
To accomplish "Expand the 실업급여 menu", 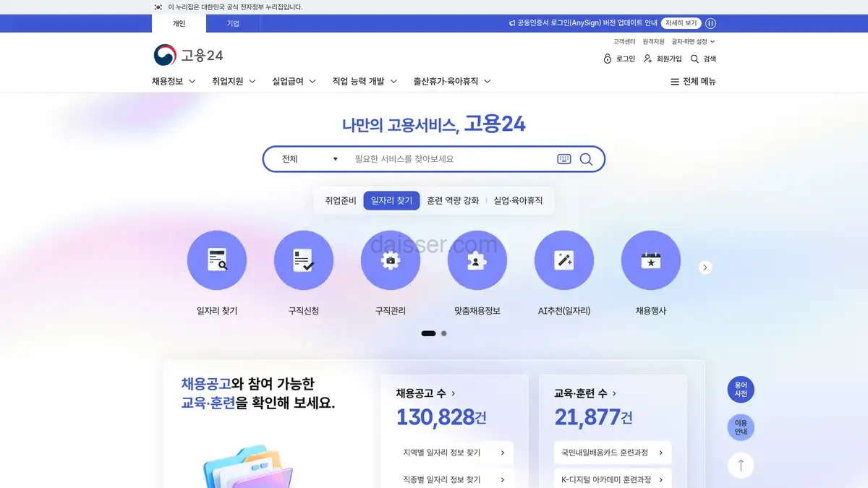I will 294,82.
